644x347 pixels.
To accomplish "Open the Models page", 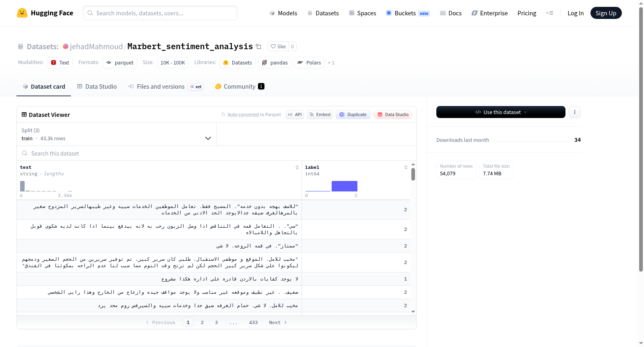I will click(283, 13).
